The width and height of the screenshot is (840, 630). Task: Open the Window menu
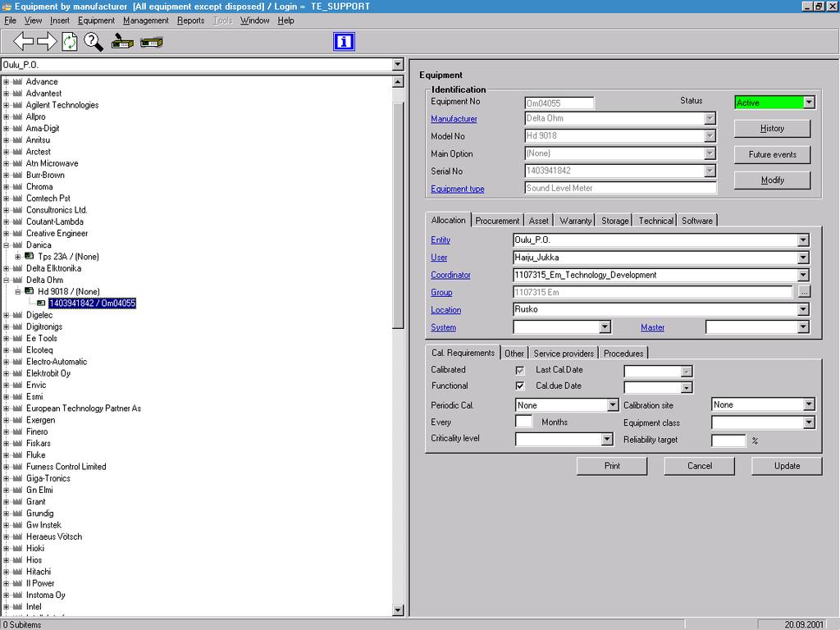pyautogui.click(x=254, y=21)
